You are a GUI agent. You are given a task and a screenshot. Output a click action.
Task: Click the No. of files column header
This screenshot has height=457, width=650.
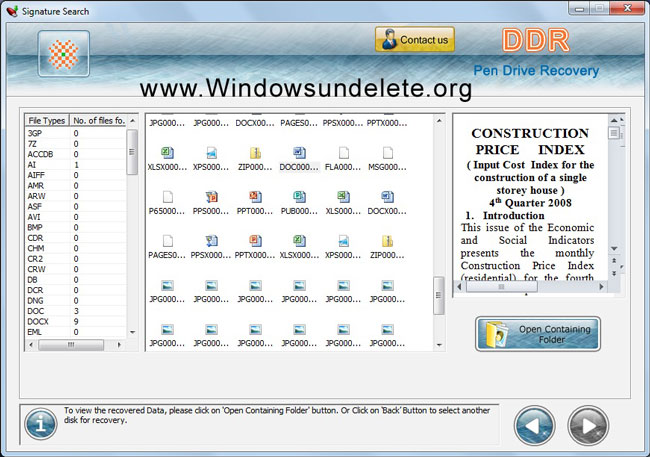coord(98,120)
